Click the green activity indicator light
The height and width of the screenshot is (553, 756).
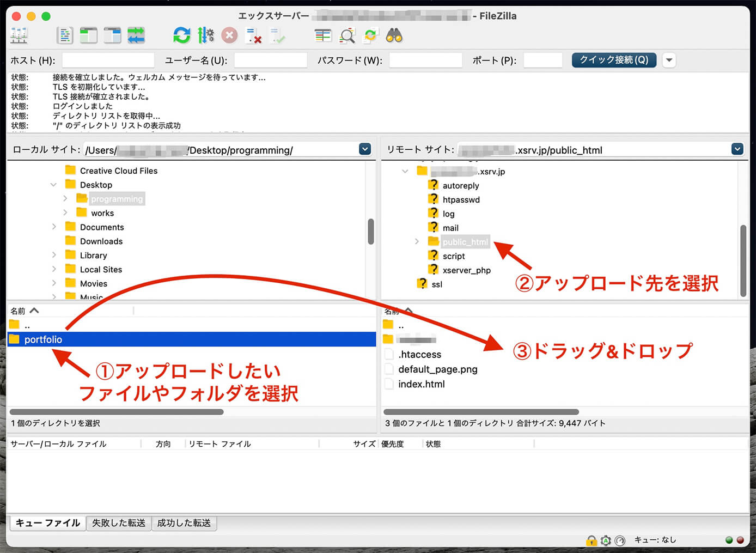(x=729, y=540)
